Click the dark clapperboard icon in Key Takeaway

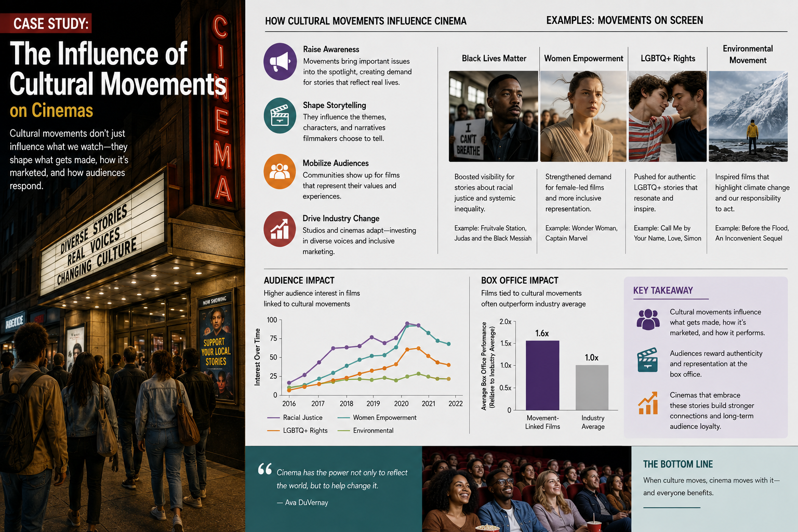point(648,360)
